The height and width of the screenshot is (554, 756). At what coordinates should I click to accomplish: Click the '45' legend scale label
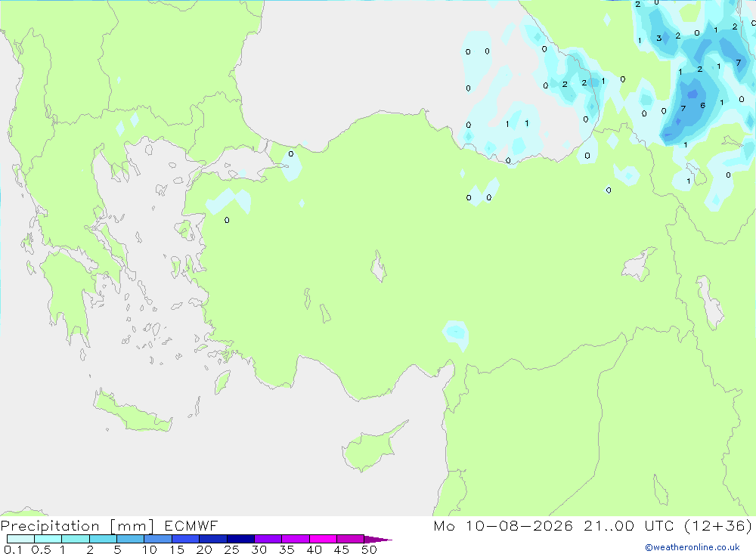click(x=342, y=549)
